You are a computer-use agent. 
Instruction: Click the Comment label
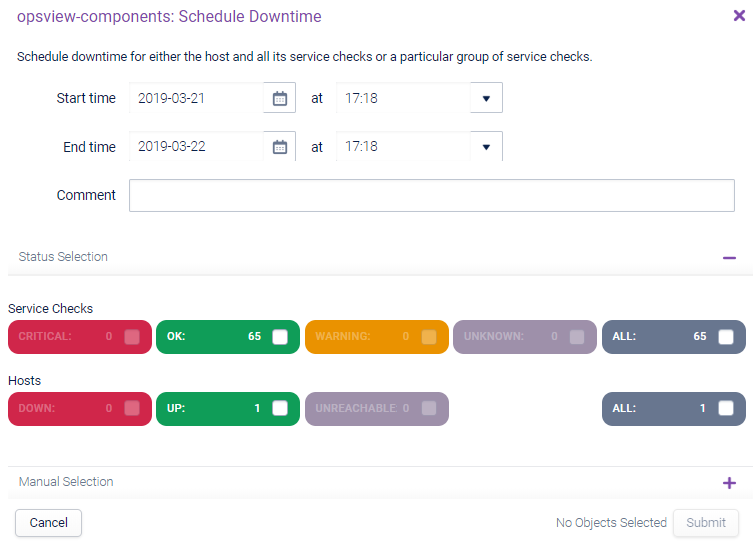[86, 195]
